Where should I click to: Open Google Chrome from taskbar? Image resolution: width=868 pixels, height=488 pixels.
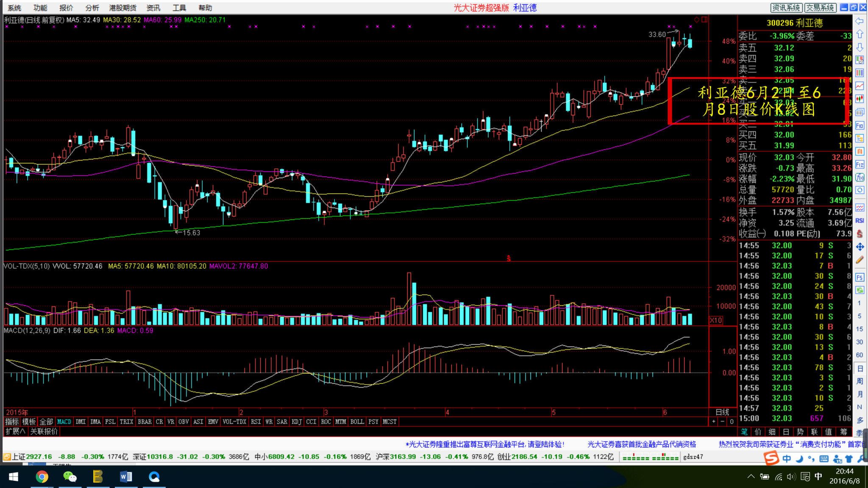click(42, 477)
